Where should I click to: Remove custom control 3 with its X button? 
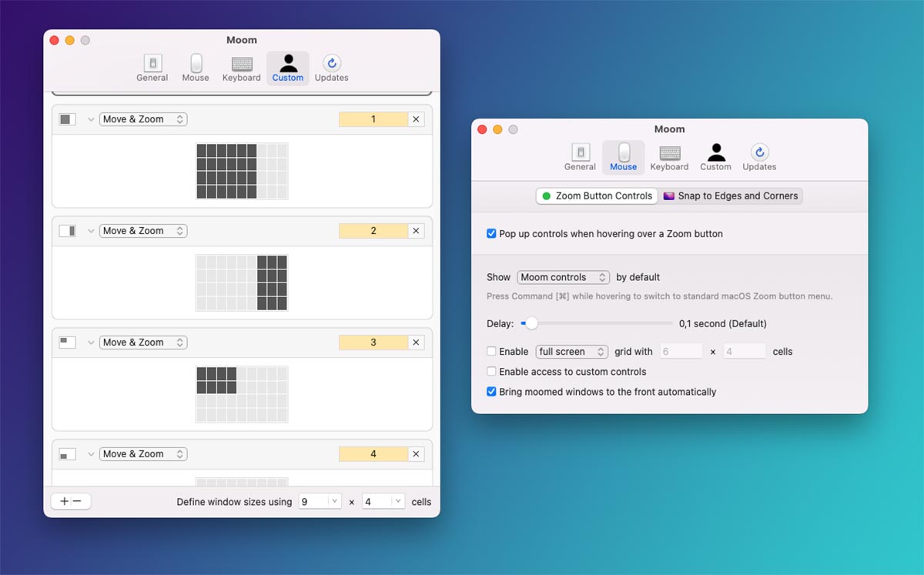click(x=416, y=343)
